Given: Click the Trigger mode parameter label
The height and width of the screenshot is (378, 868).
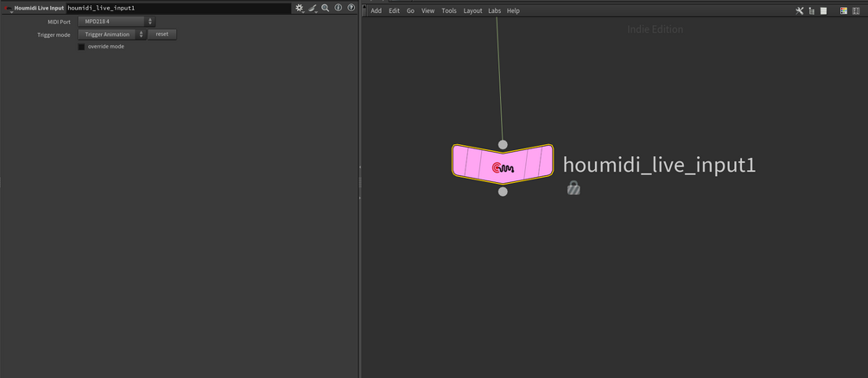Looking at the screenshot, I should pos(54,35).
